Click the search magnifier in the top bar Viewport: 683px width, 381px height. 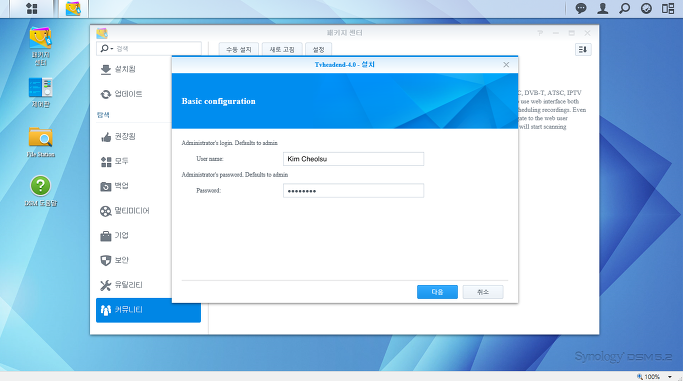(x=624, y=8)
